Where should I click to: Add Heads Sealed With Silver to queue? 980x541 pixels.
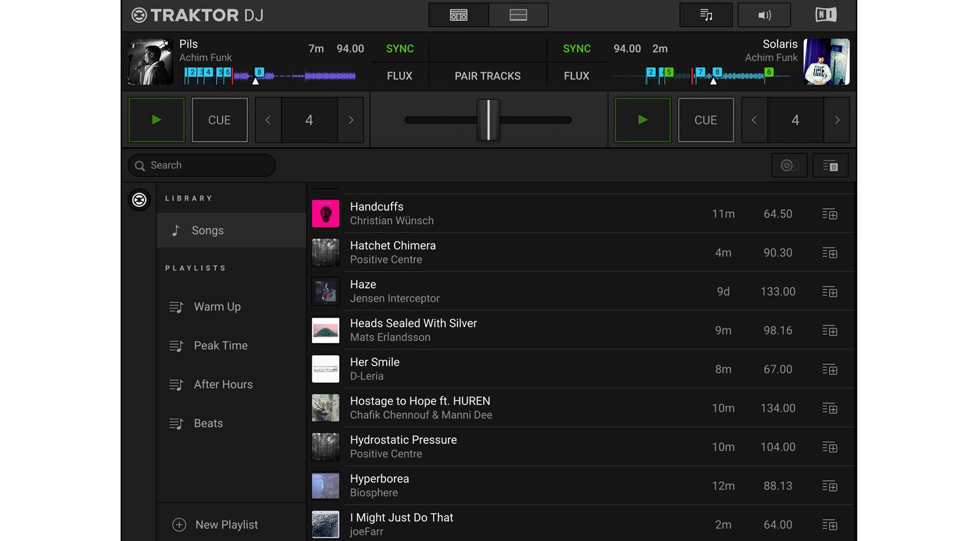coord(830,330)
